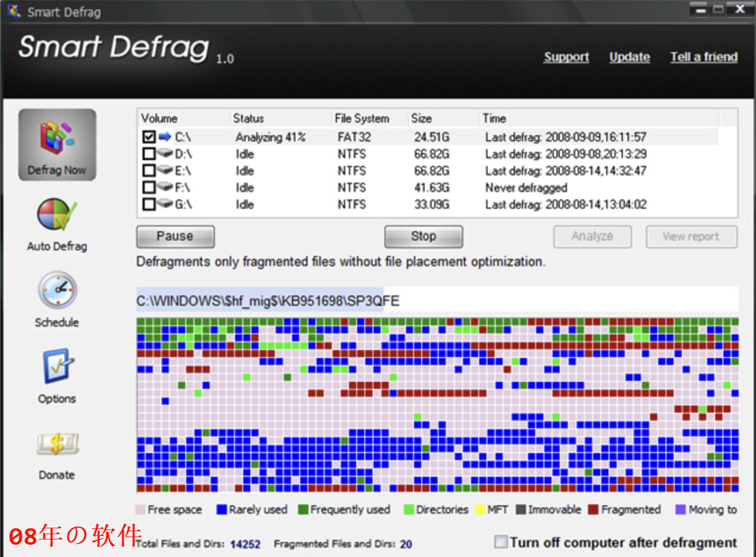756x557 pixels.
Task: Check the F:\ volume checkbox
Action: pyautogui.click(x=149, y=187)
